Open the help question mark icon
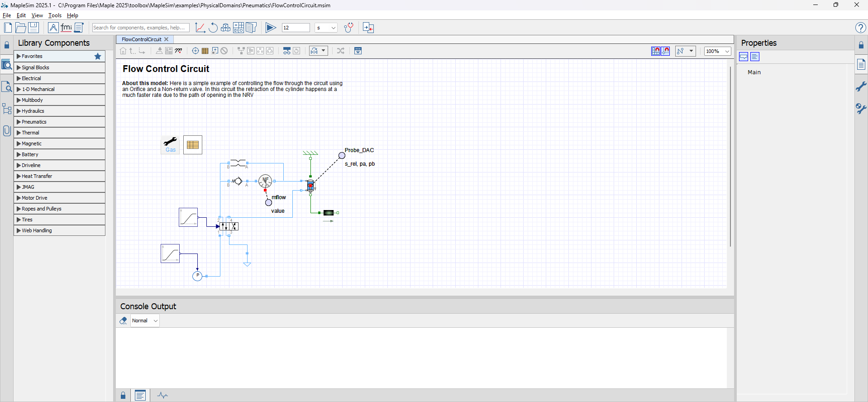This screenshot has width=868, height=402. click(x=860, y=28)
